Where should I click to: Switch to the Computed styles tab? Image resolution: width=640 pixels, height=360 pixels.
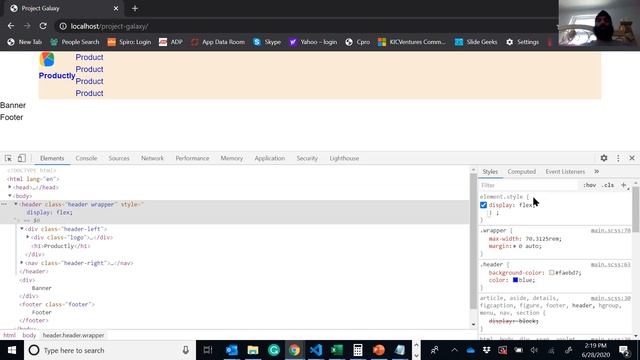click(x=522, y=171)
